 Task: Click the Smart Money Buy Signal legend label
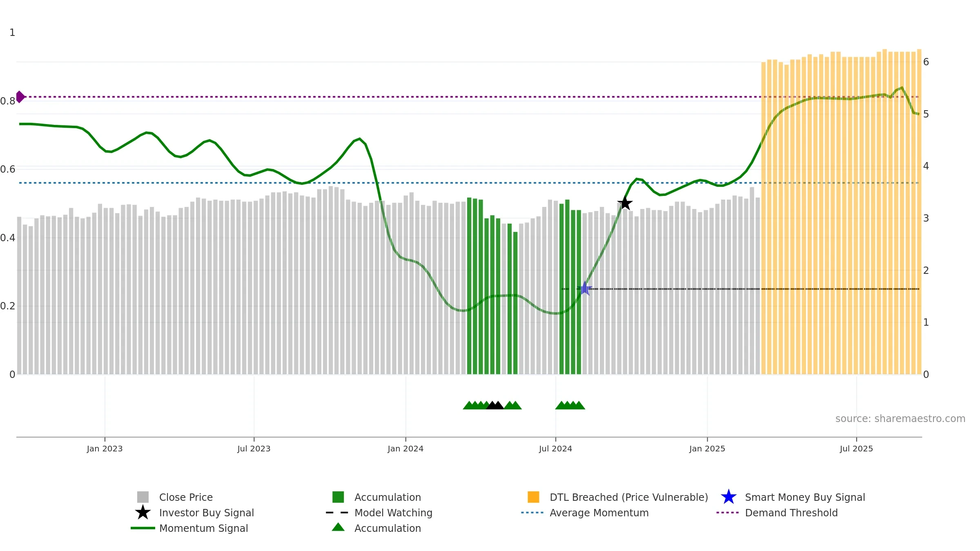pos(805,497)
